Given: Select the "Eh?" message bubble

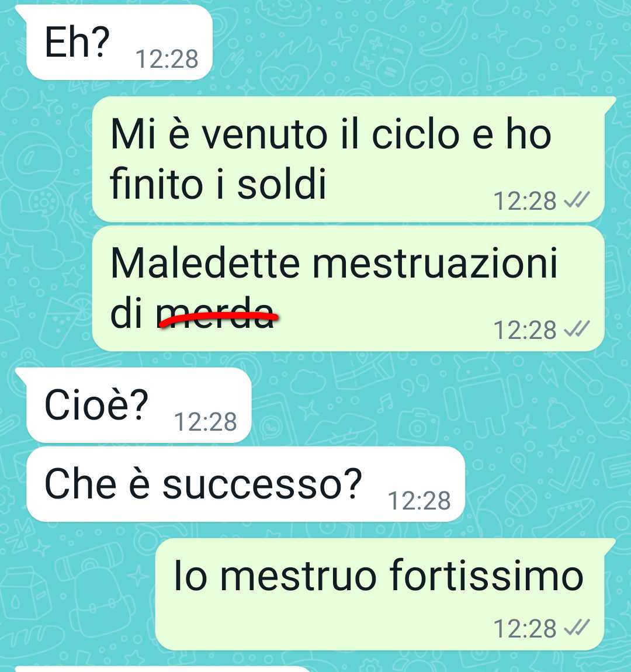Looking at the screenshot, I should [x=119, y=42].
